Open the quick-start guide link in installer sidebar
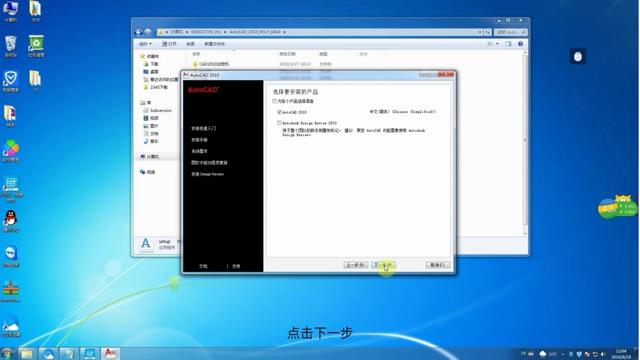 point(204,128)
